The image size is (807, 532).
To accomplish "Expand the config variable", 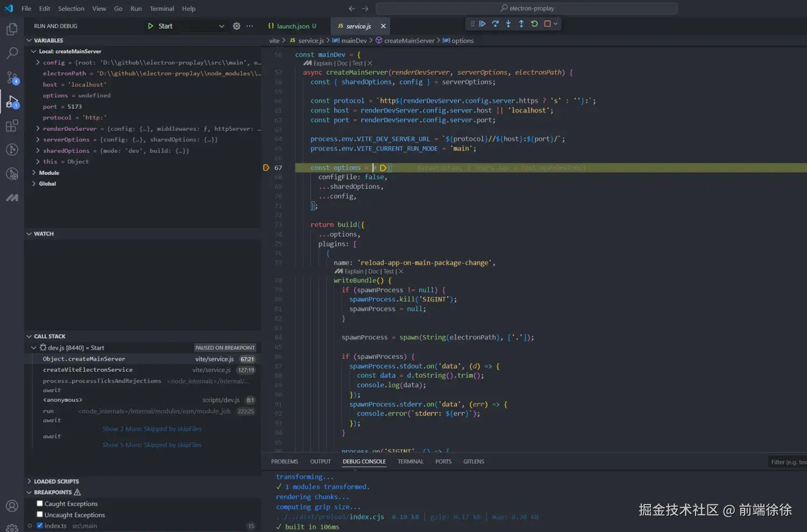I will 38,62.
